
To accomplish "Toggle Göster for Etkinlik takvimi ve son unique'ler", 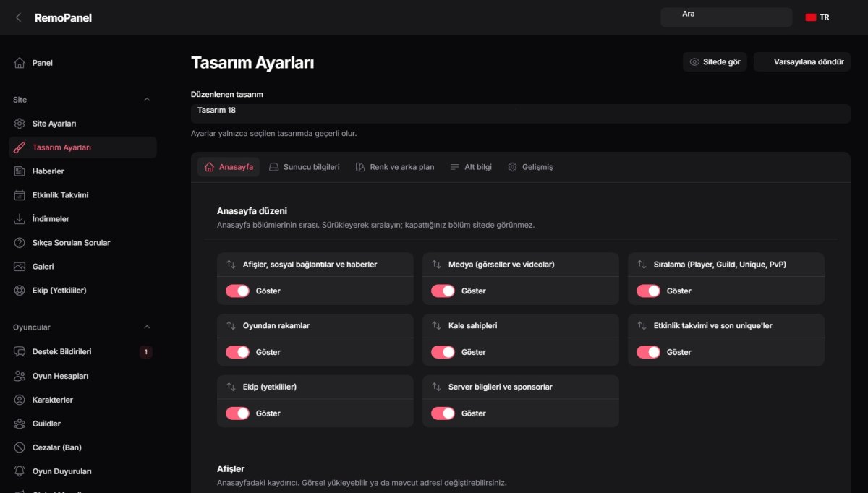I will pos(649,352).
